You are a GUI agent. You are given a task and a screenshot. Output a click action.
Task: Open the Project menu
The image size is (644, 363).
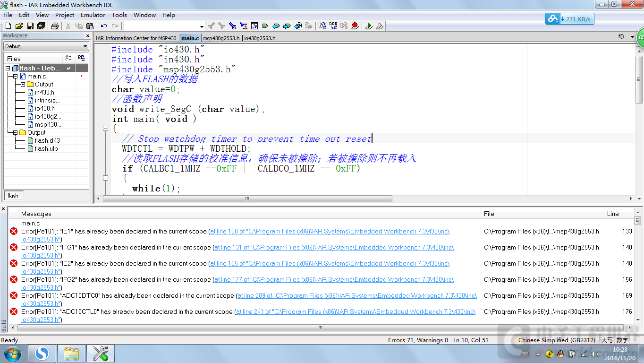65,15
